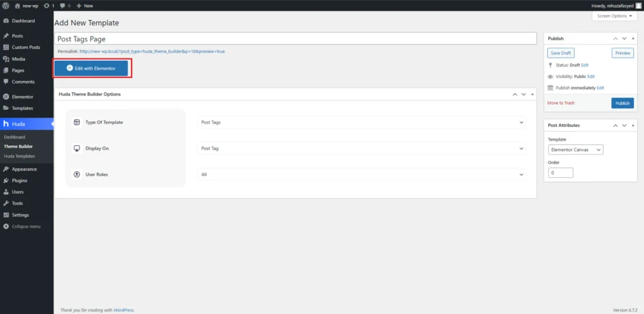Move Huda Theme Builder Options box up
This screenshot has height=314, width=644.
click(514, 94)
